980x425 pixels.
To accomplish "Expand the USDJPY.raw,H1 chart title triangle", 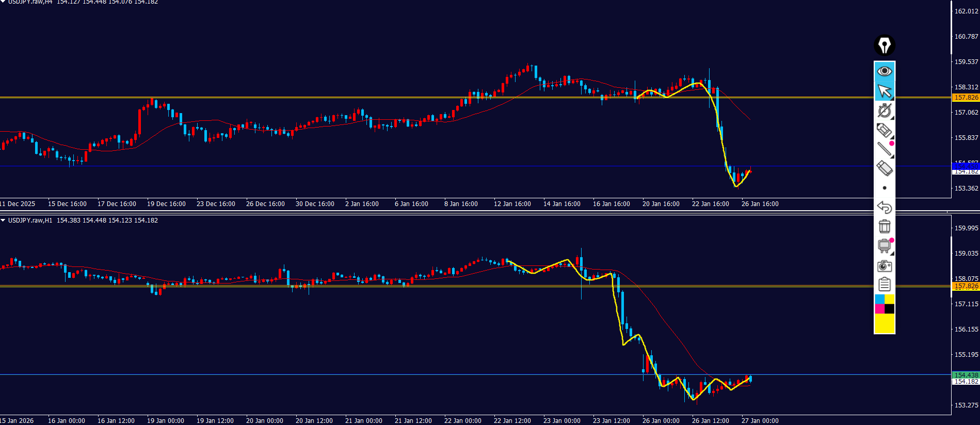I will pyautogui.click(x=3, y=221).
